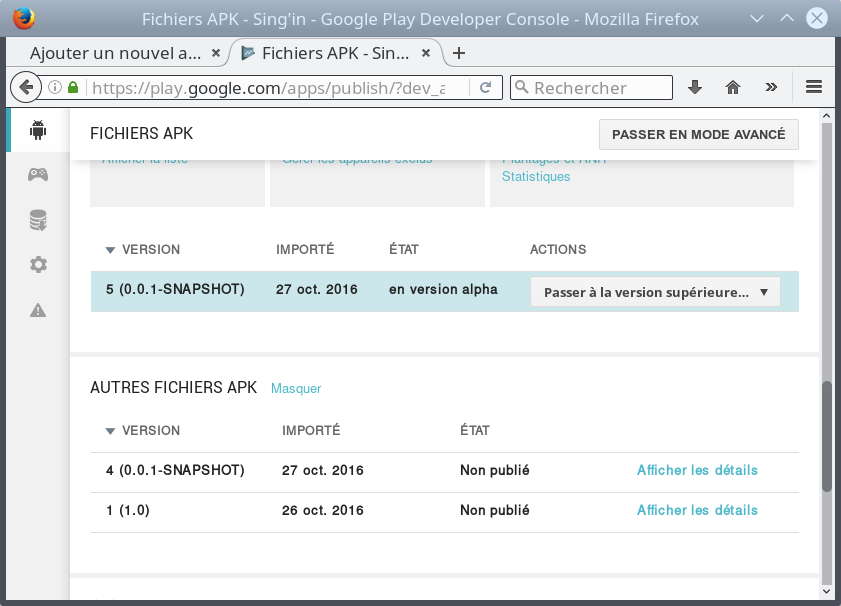Show site information icon in address bar

pos(55,87)
